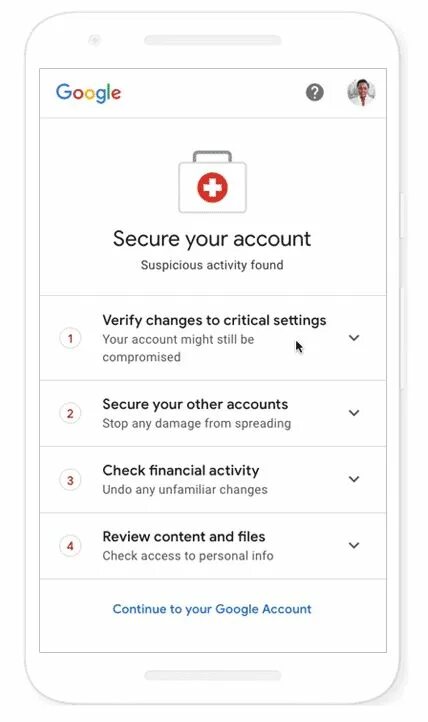Select Review content and files heading
Viewport: 428px width, 722px height.
[184, 537]
